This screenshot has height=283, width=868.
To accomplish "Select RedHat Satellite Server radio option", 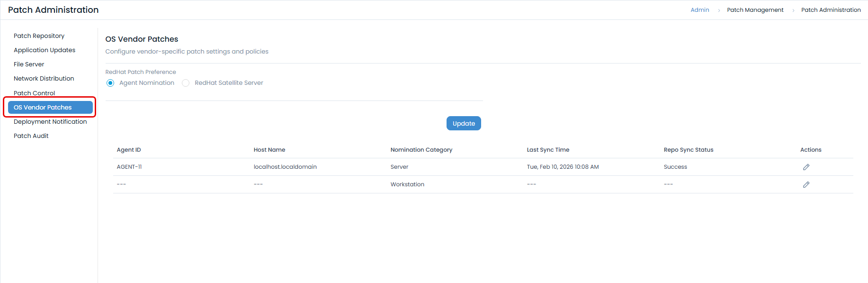I will 186,83.
